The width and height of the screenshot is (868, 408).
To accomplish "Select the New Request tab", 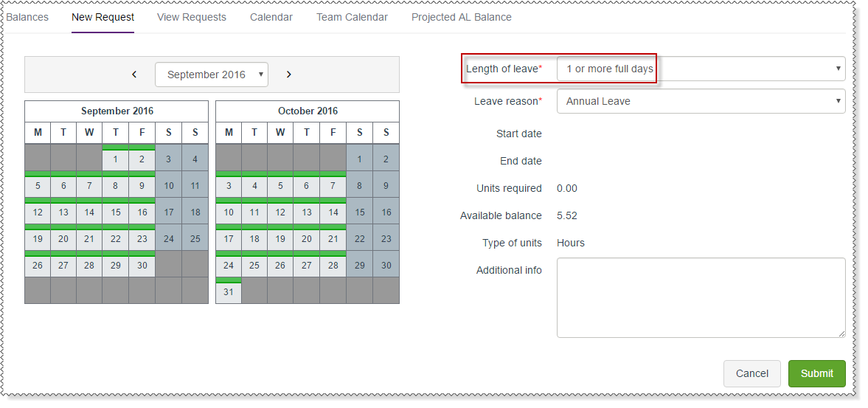I will point(103,17).
